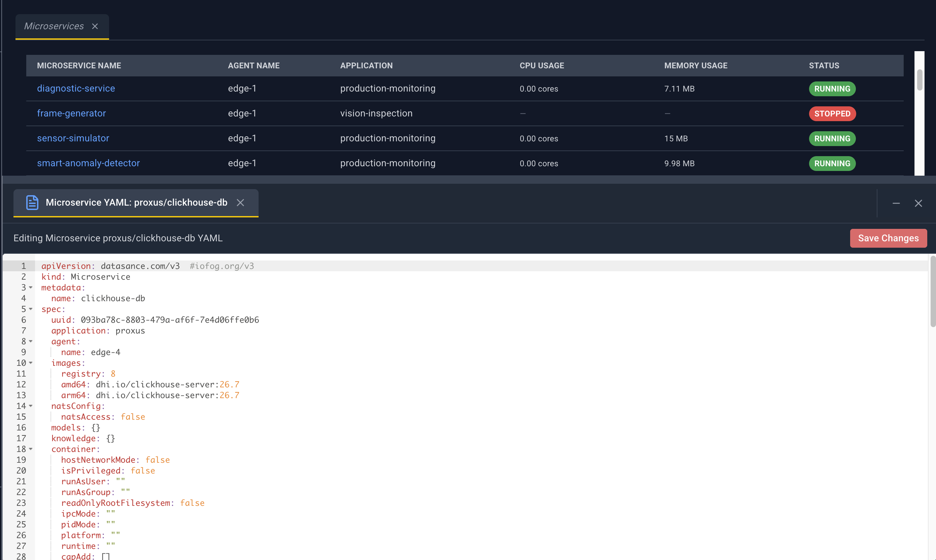The image size is (936, 560).
Task: Close the Microservice YAML clickhouse-db tab
Action: [x=240, y=203]
